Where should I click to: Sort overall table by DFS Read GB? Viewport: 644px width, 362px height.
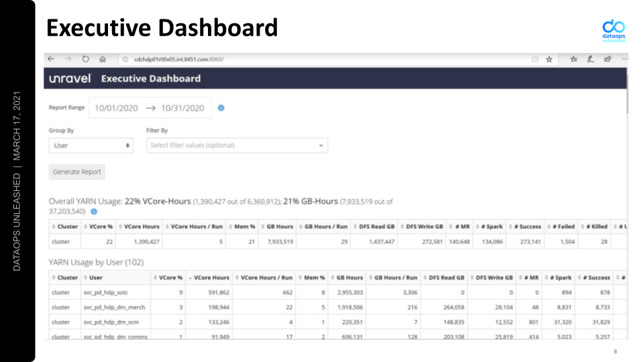(x=374, y=227)
